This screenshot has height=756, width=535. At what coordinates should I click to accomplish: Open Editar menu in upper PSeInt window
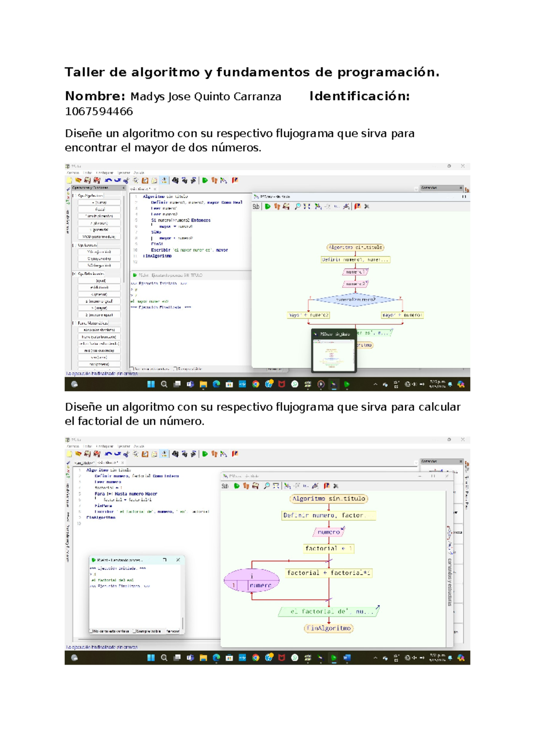[87, 173]
